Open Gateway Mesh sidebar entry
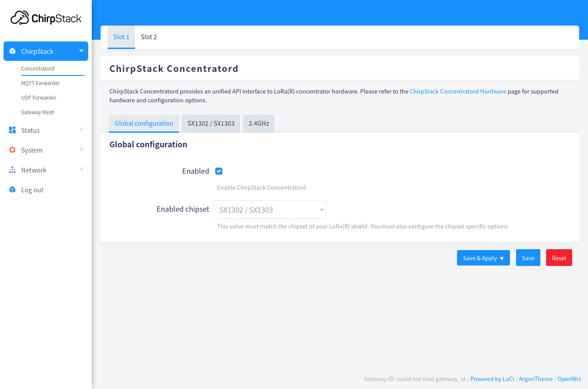 tap(38, 112)
